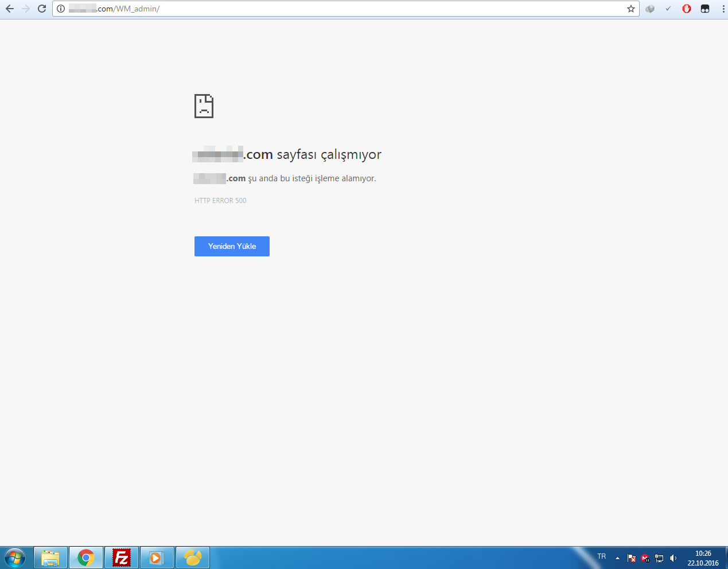
Task: Open site information icon in address bar
Action: [x=61, y=9]
